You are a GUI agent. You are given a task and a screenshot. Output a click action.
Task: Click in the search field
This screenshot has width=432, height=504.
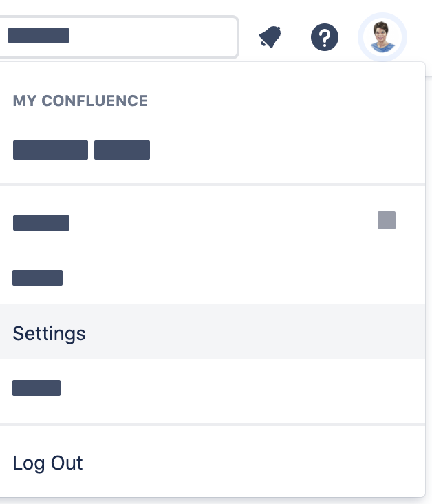click(138, 36)
